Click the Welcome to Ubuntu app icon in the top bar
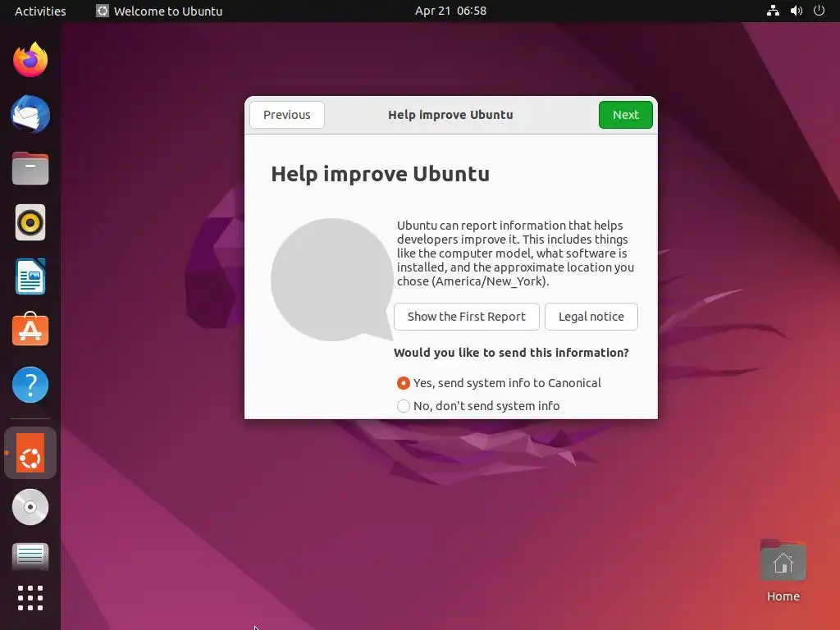Viewport: 840px width, 630px height. coord(102,11)
